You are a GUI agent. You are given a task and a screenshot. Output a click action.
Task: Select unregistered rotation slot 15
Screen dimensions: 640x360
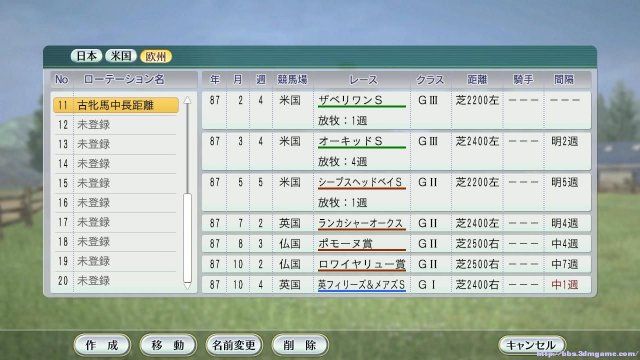[116, 183]
